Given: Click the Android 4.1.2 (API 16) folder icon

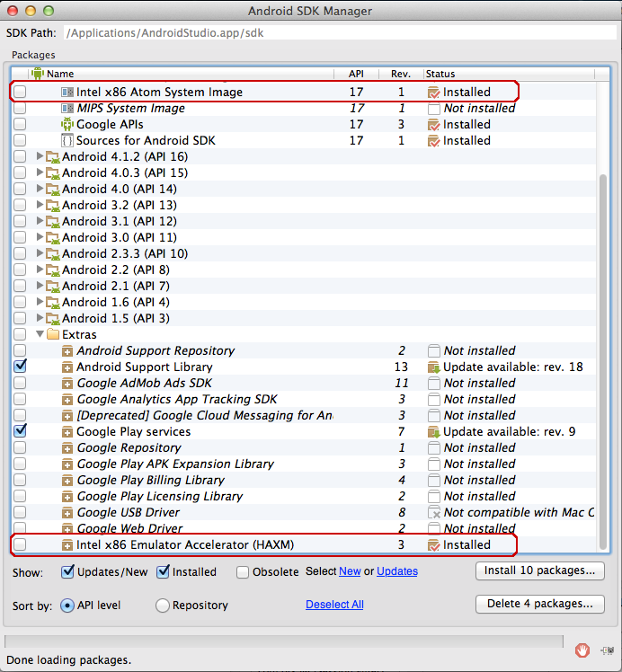Looking at the screenshot, I should click(53, 157).
